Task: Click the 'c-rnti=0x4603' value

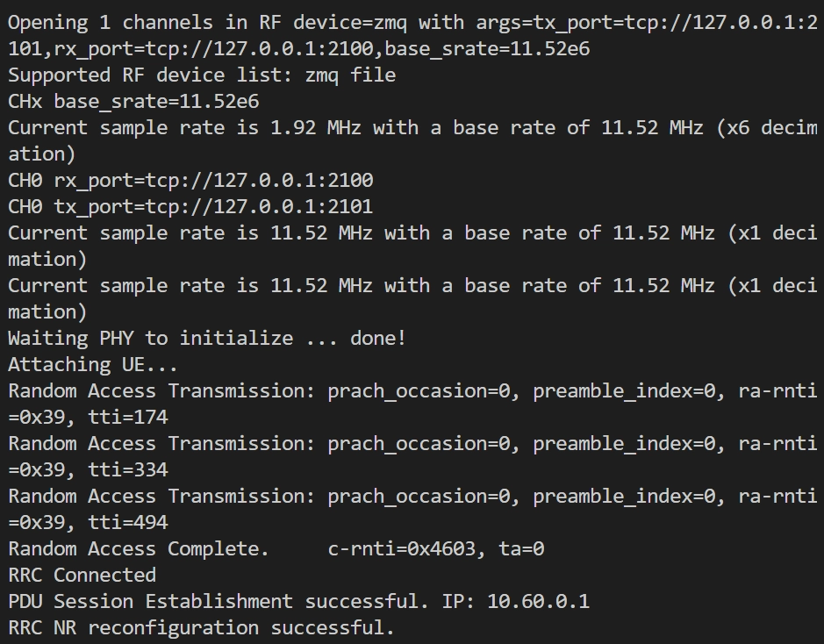Action: pyautogui.click(x=402, y=548)
